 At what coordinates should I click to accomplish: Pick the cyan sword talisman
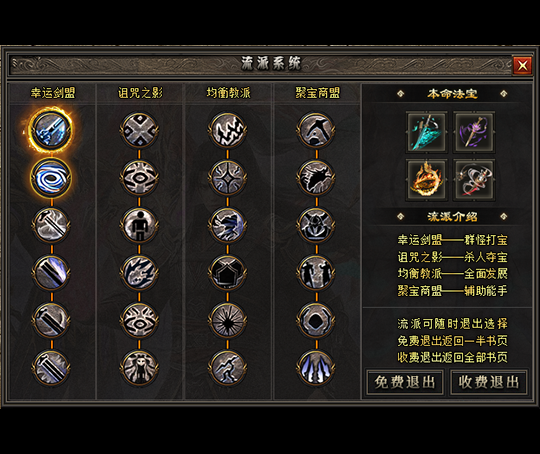[426, 132]
